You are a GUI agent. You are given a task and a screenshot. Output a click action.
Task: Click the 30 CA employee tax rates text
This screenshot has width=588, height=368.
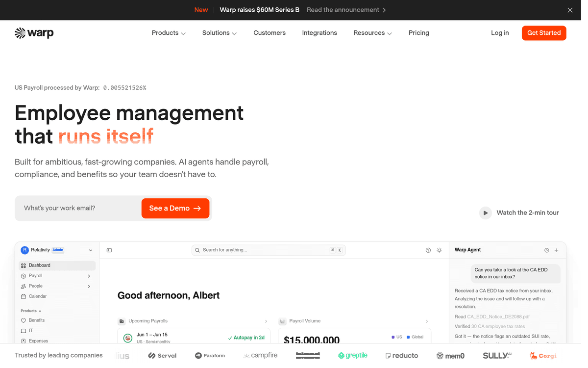[x=498, y=326]
